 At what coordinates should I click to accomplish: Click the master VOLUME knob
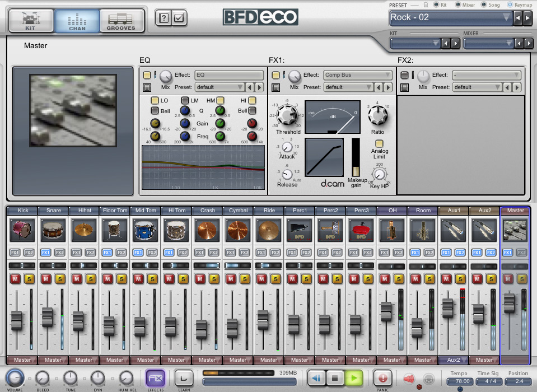point(15,378)
